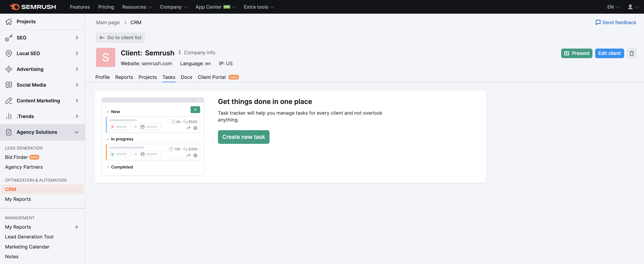This screenshot has width=644, height=264.
Task: Collapse the New task group
Action: tap(108, 112)
